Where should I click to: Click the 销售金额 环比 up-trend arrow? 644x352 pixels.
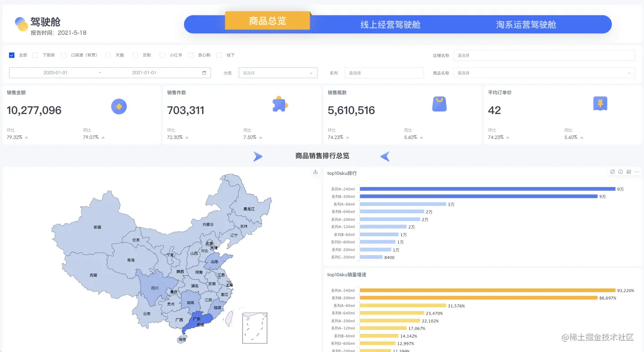[26, 137]
